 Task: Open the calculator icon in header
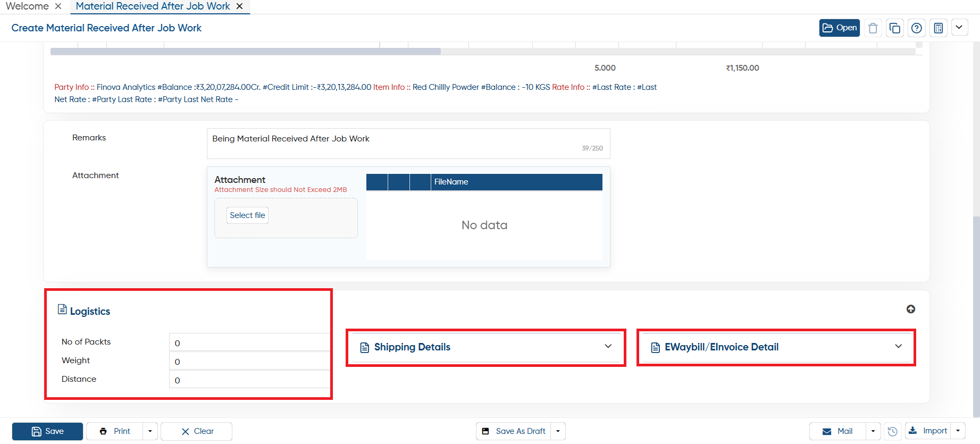tap(939, 28)
